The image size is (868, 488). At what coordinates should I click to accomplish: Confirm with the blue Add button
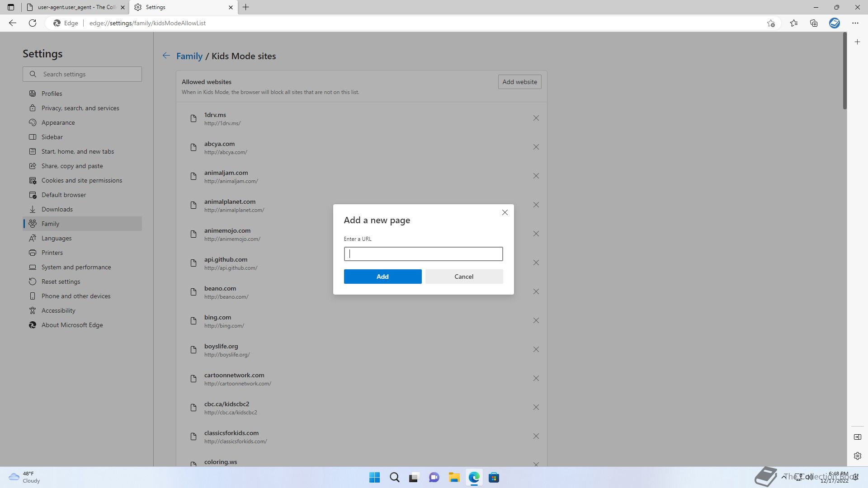click(x=382, y=277)
